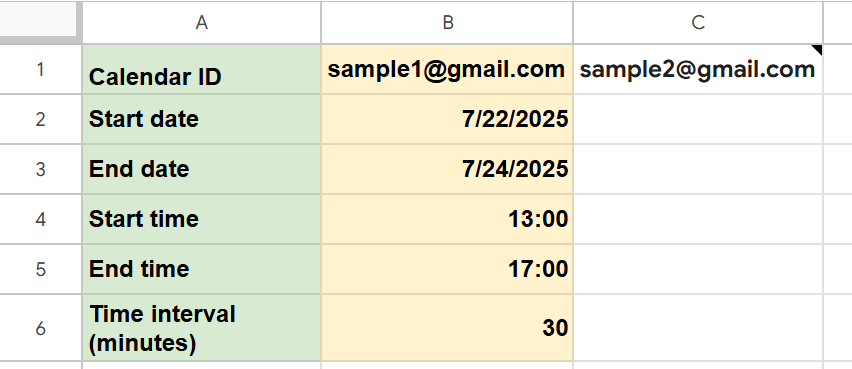Viewport: 852px width, 369px height.
Task: Select row 6 header
Action: pyautogui.click(x=41, y=328)
